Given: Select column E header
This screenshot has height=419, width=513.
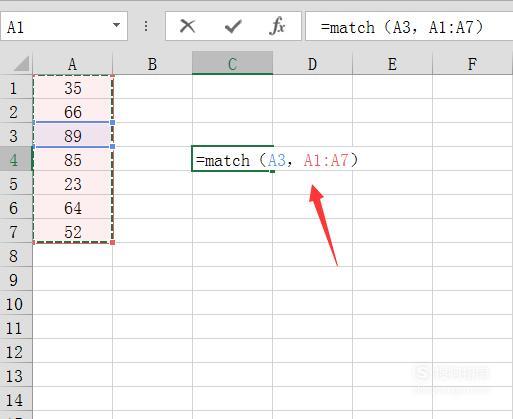Looking at the screenshot, I should pos(392,64).
